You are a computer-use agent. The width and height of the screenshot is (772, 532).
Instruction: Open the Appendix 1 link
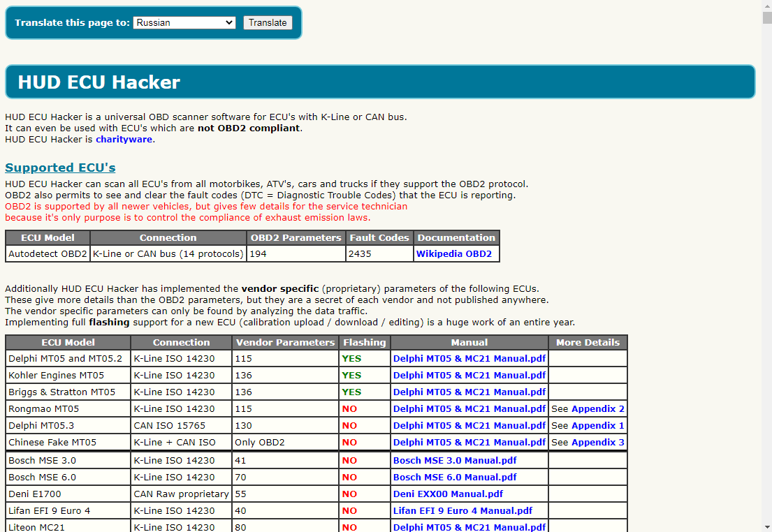pyautogui.click(x=598, y=426)
